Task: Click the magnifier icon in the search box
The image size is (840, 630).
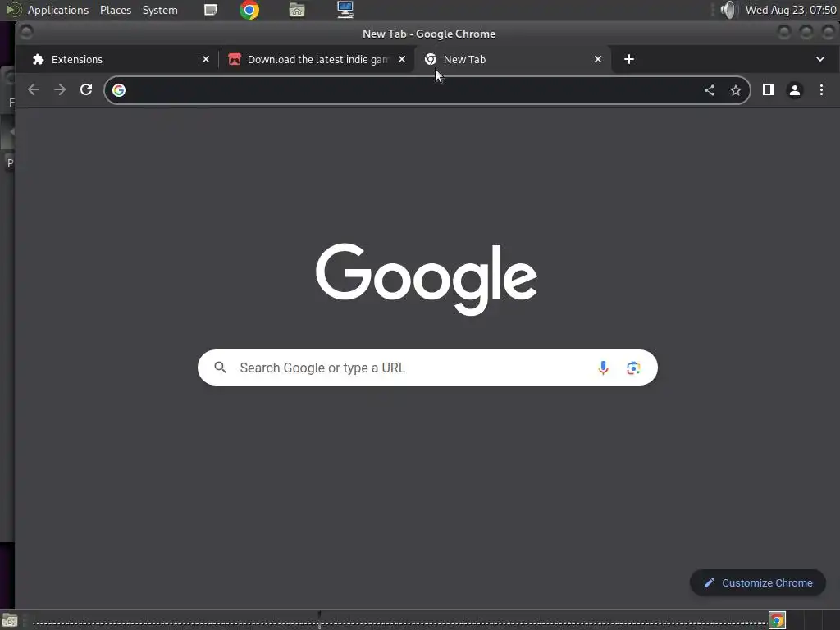Action: 220,367
